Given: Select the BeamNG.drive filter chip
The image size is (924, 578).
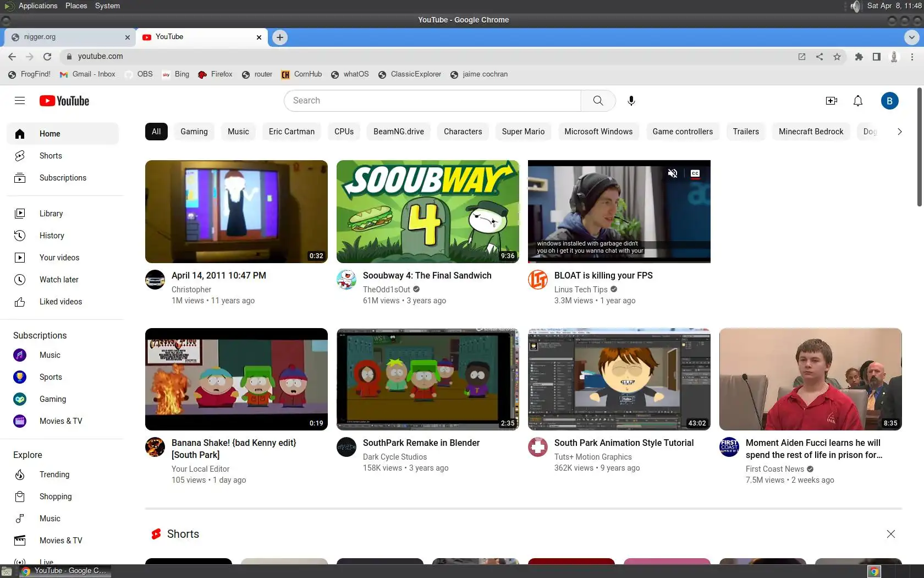Looking at the screenshot, I should coord(399,132).
